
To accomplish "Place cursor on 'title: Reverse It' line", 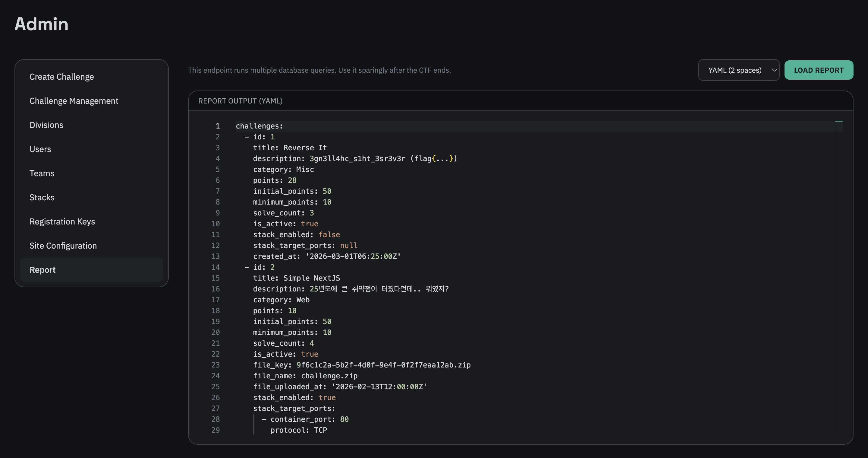I will click(x=290, y=148).
